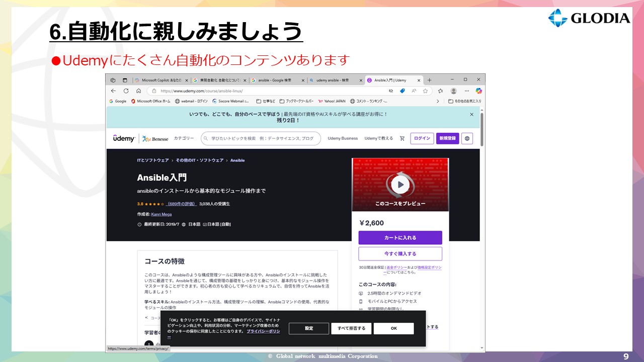The image size is (644, 362).
Task: Reload the Udemy page
Action: [x=126, y=91]
